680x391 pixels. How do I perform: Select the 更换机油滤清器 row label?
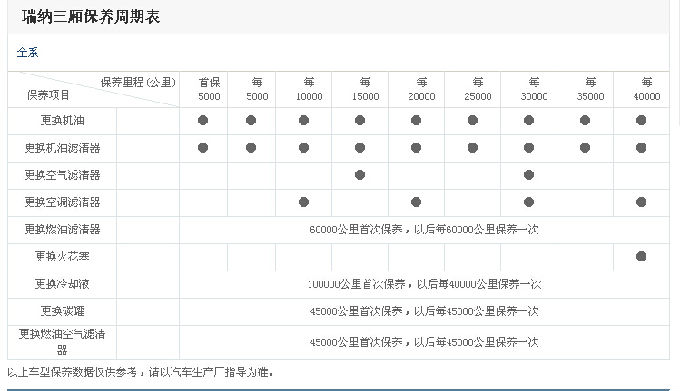62,148
